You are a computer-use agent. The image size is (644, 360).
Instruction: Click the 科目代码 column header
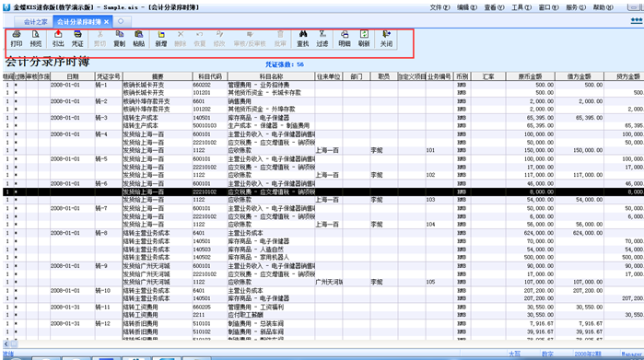click(210, 76)
